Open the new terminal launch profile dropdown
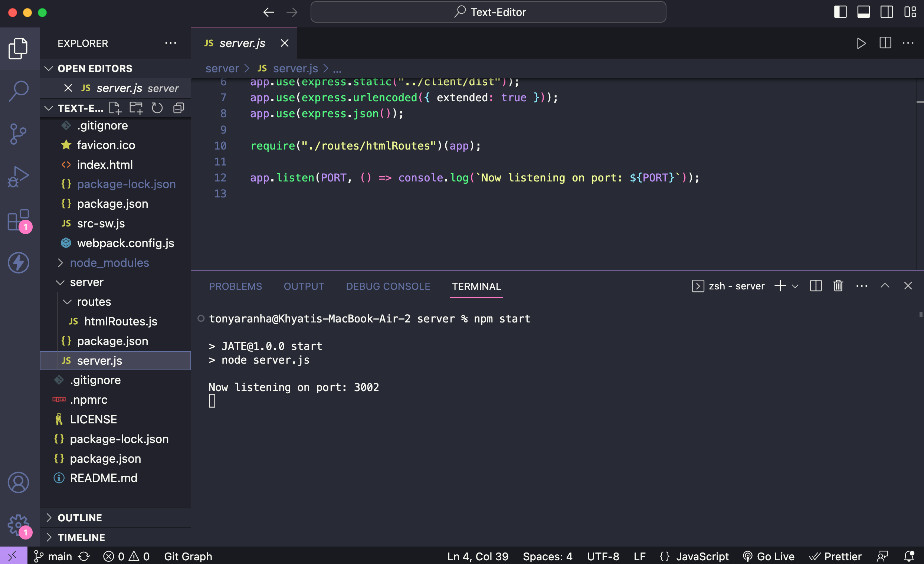Image resolution: width=924 pixels, height=564 pixels. point(795,286)
